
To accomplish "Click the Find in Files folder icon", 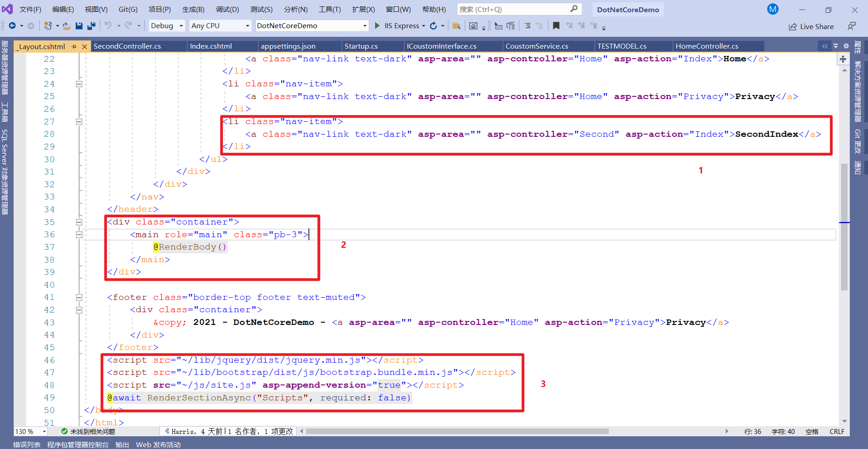I will point(457,26).
